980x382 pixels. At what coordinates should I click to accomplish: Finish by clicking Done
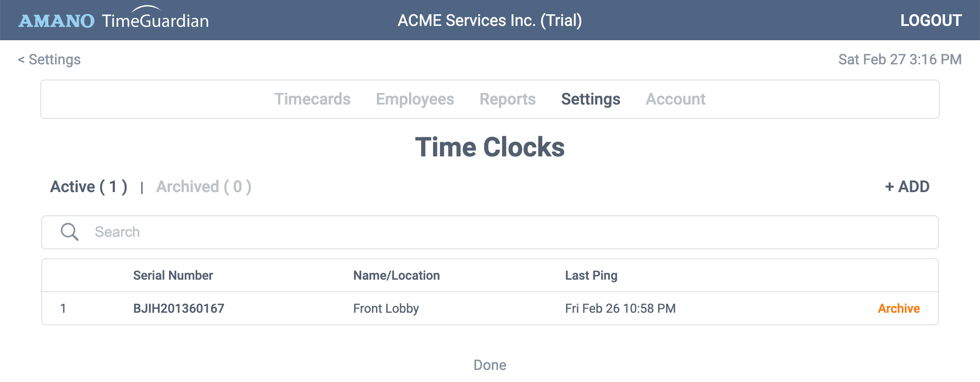490,365
